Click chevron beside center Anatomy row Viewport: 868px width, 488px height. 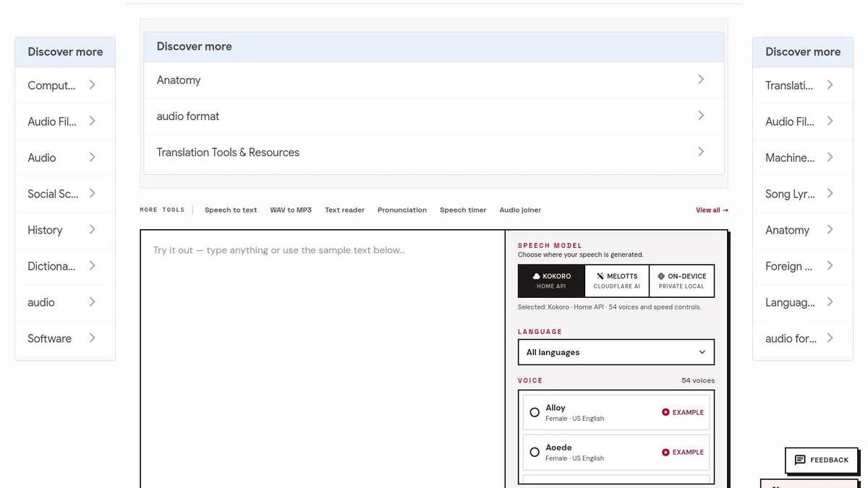click(701, 80)
